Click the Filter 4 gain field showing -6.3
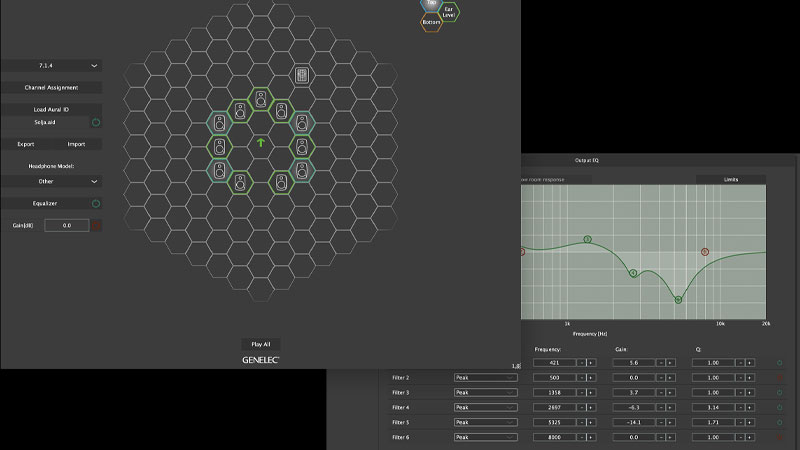Image resolution: width=800 pixels, height=450 pixels. pyautogui.click(x=634, y=408)
